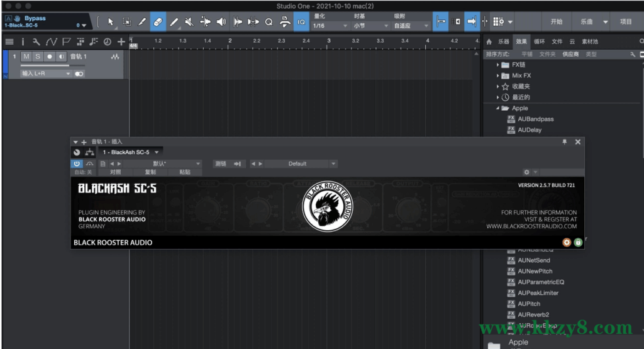This screenshot has height=349, width=644.
Task: Click the 开始 page button
Action: 557,22
